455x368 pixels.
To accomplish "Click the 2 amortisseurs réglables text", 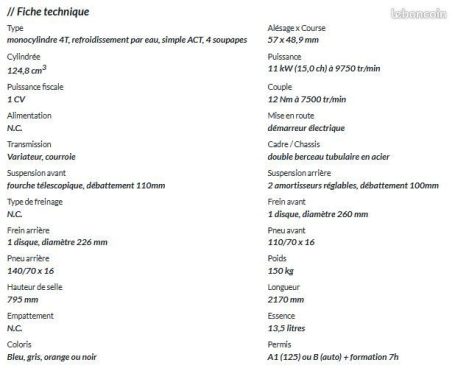I will [x=353, y=186].
